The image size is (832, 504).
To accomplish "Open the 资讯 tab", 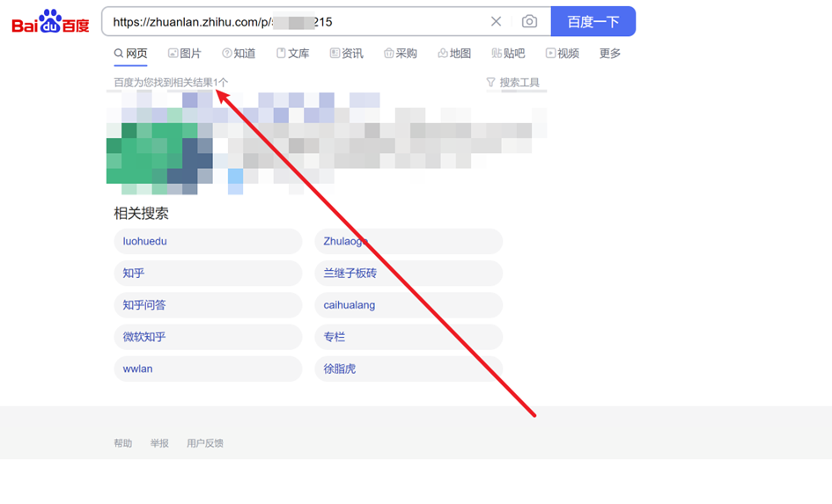I will click(x=347, y=54).
